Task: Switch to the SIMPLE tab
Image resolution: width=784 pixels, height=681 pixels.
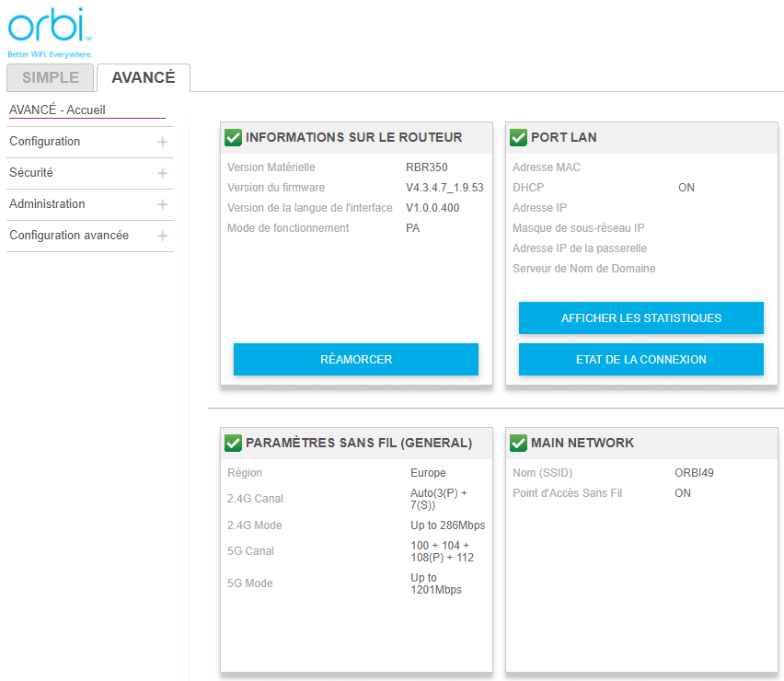Action: tap(51, 78)
